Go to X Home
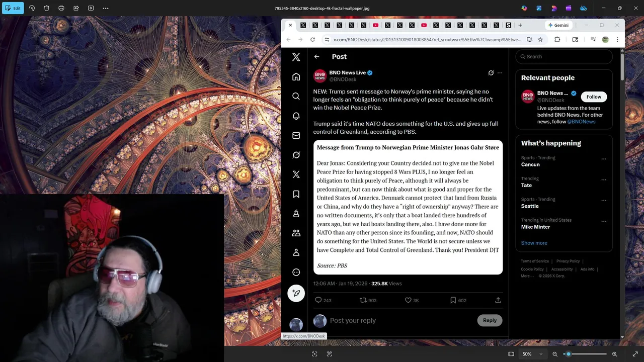The image size is (644, 362). [296, 77]
